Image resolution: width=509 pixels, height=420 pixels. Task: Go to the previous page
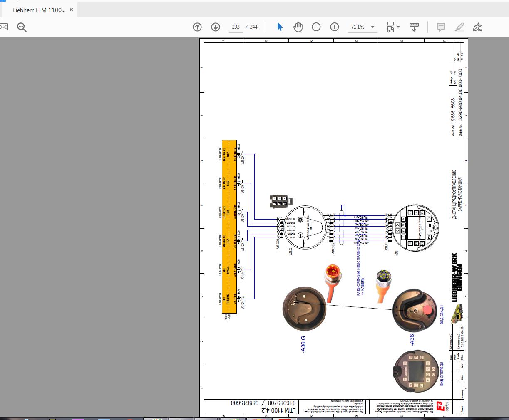[x=197, y=27]
